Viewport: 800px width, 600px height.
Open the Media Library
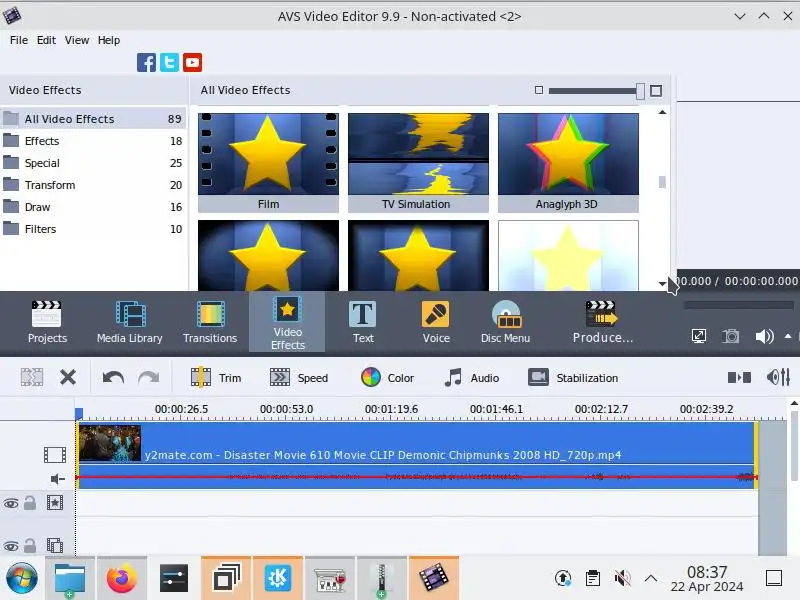tap(130, 322)
